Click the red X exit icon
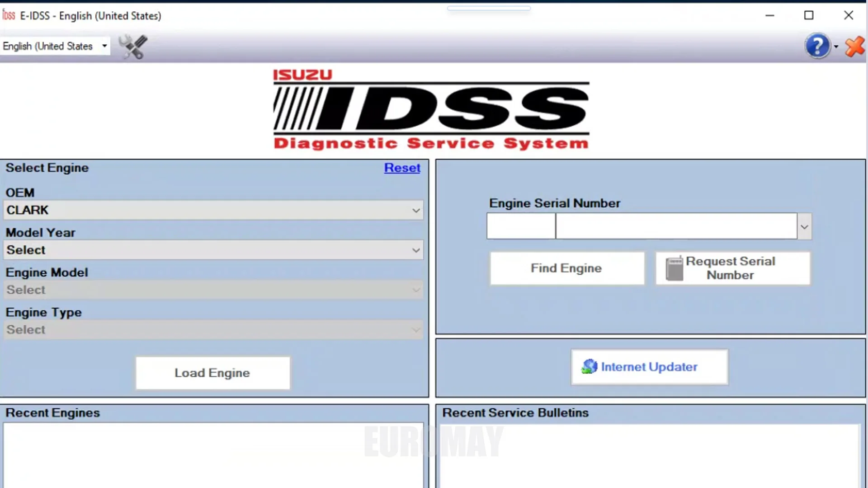This screenshot has width=868, height=488. pyautogui.click(x=854, y=46)
